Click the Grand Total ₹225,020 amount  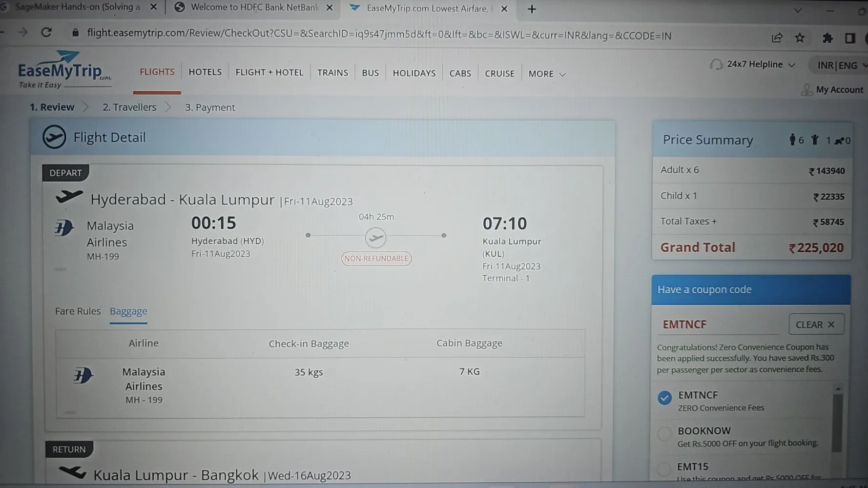pos(816,248)
